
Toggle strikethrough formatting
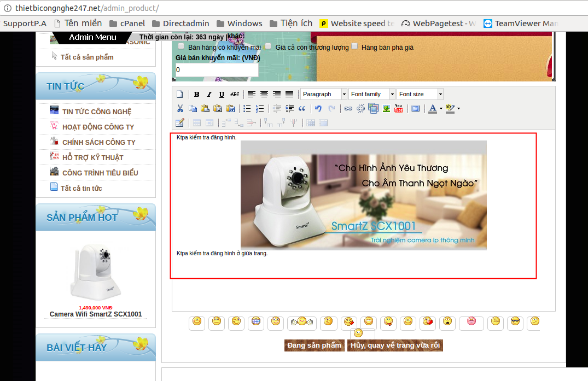(235, 95)
